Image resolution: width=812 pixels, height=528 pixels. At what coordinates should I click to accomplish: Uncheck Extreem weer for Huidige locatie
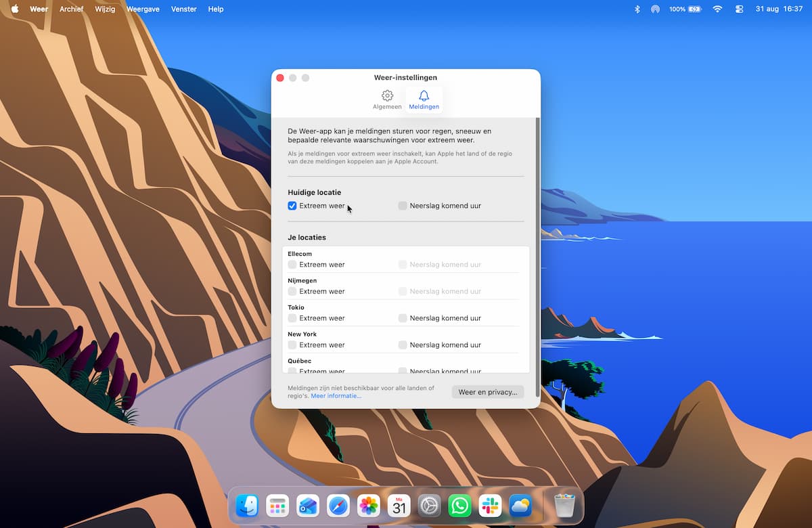pos(292,206)
